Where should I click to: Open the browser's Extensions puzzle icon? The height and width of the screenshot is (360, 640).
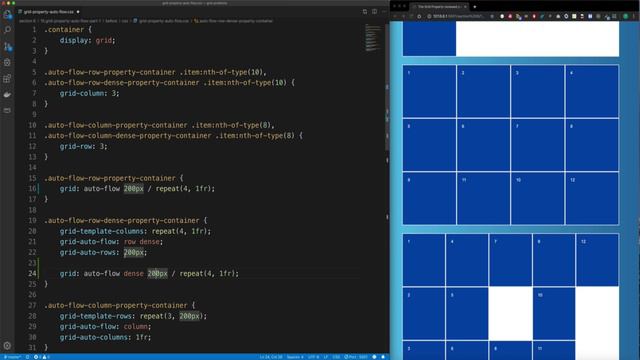(614, 16)
